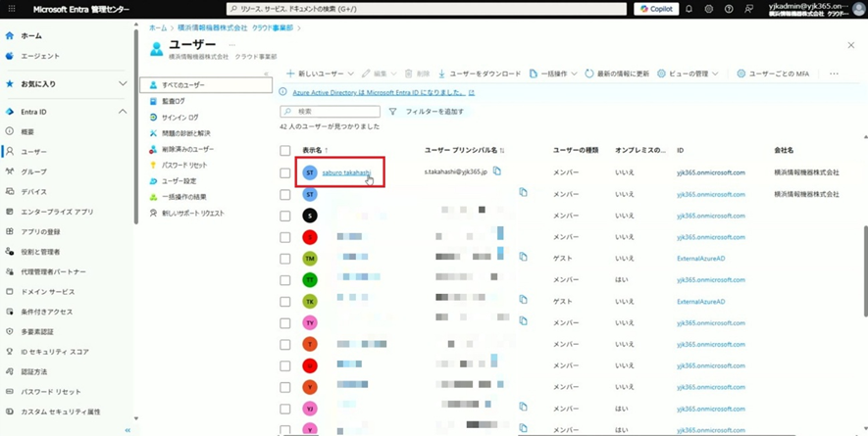868x436 pixels.
Task: Click the help question mark icon
Action: click(x=729, y=9)
